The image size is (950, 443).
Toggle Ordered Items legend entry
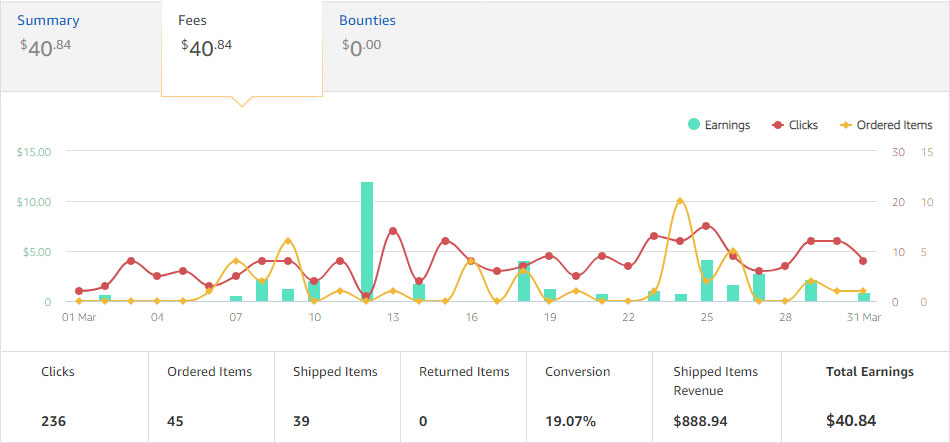[886, 125]
